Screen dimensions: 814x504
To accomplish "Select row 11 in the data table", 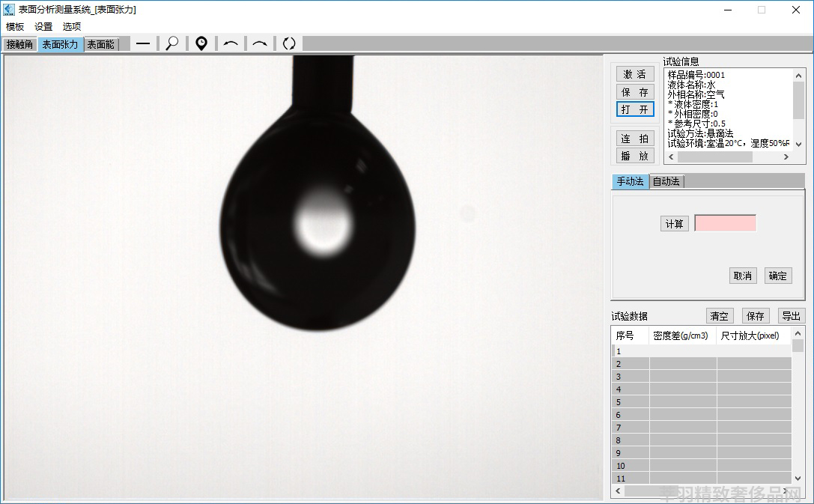I will tap(702, 478).
